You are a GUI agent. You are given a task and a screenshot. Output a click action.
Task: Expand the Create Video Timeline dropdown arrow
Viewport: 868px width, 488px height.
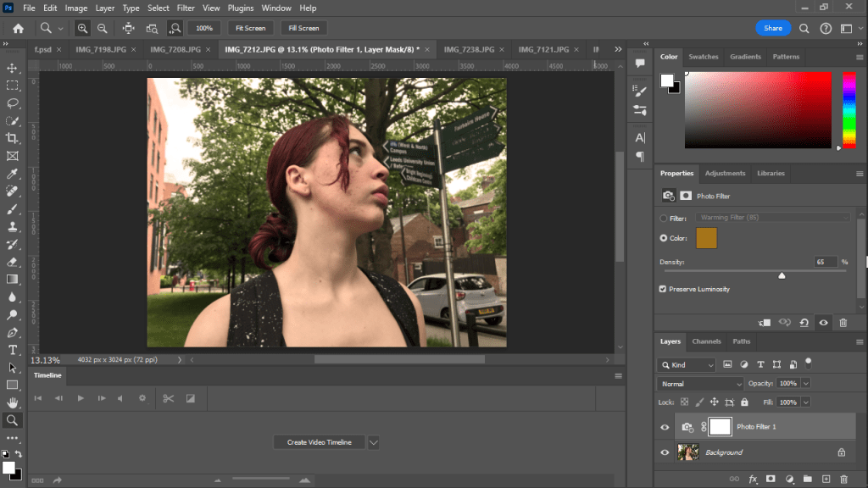pyautogui.click(x=373, y=442)
